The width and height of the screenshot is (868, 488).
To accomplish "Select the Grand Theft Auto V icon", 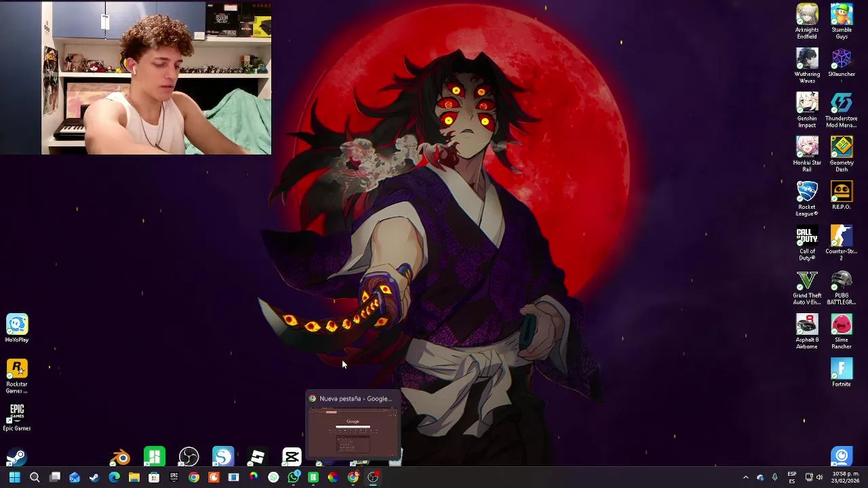I will click(807, 287).
